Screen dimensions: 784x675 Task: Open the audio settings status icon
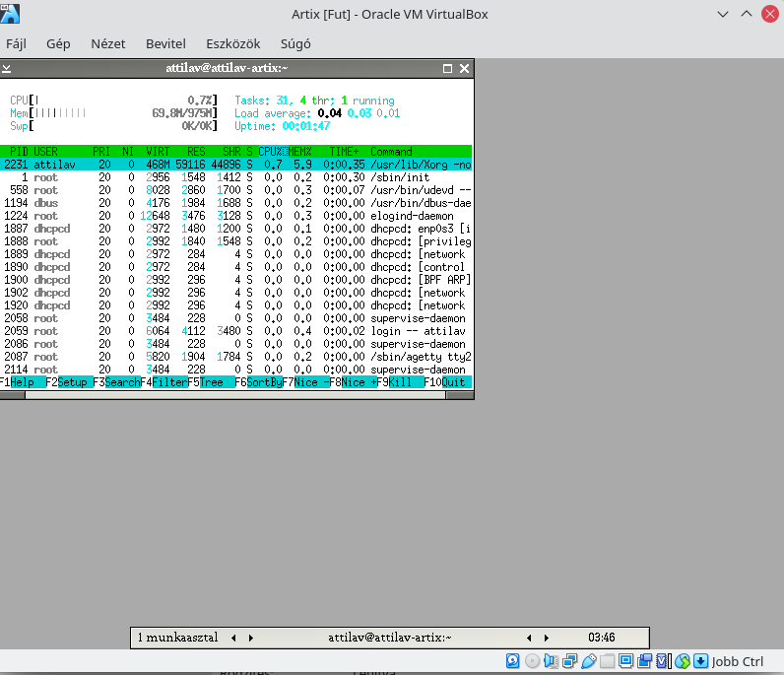tap(551, 661)
